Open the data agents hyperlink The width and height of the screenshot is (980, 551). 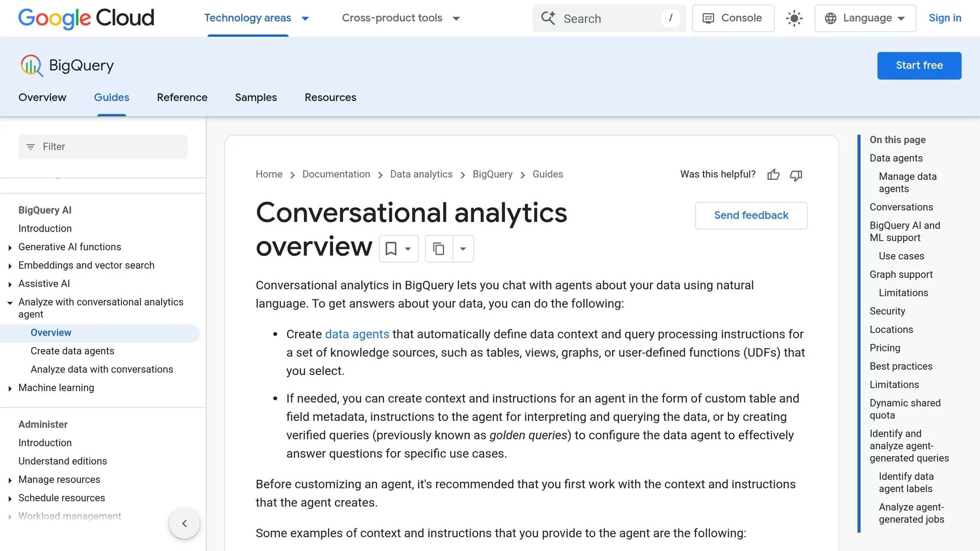pos(357,334)
